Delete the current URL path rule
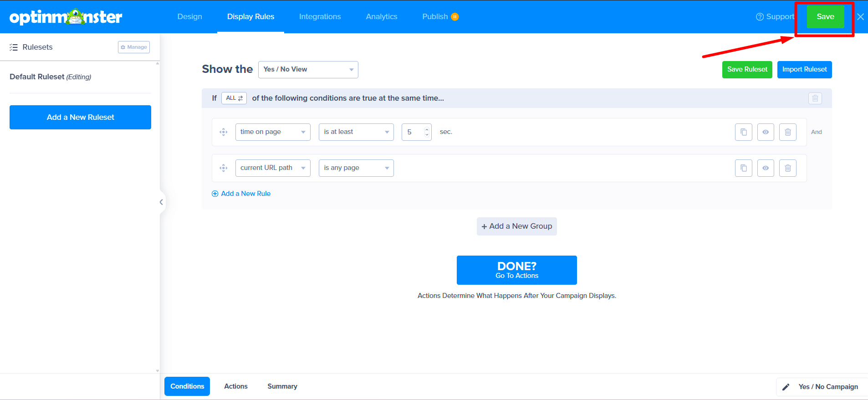 (788, 168)
